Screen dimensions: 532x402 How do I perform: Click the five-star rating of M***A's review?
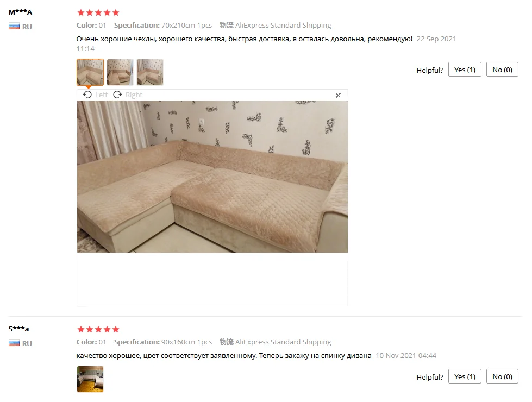[x=98, y=13]
